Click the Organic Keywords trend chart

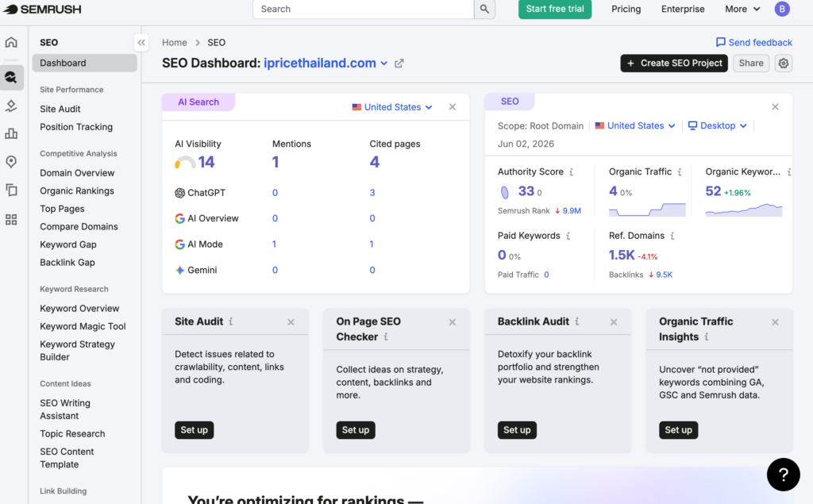[743, 210]
